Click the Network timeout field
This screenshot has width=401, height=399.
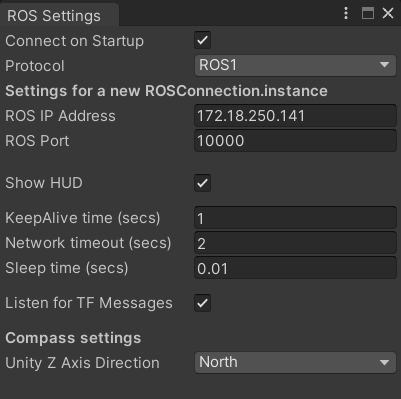tap(295, 243)
